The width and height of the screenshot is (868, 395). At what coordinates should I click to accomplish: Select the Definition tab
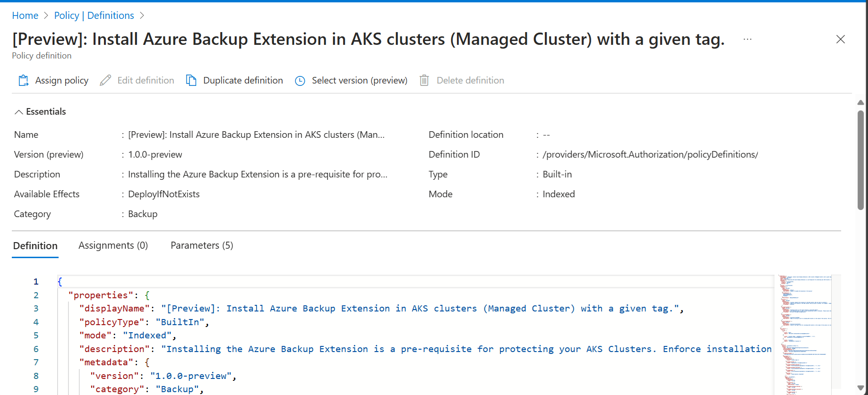click(x=35, y=246)
